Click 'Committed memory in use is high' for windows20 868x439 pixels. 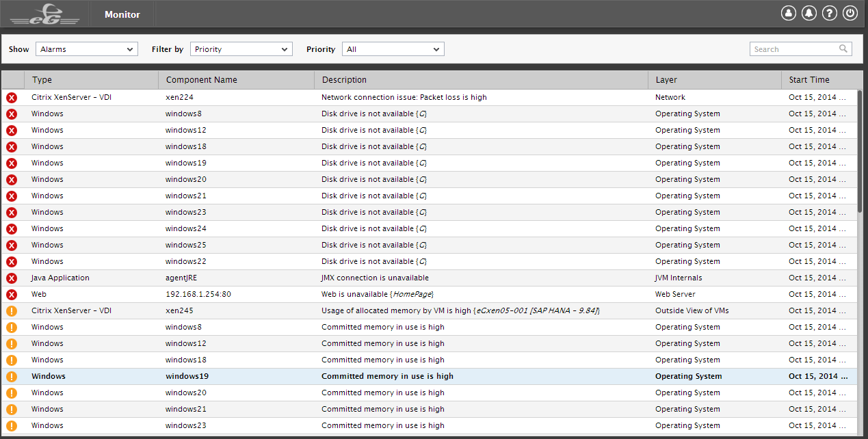tap(383, 393)
